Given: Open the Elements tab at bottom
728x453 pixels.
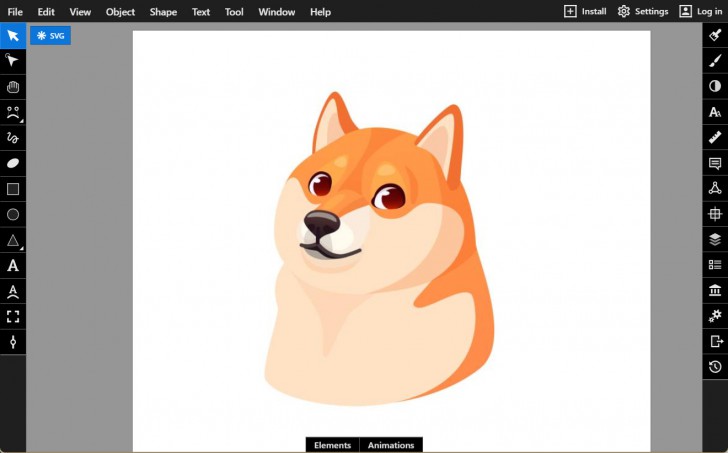Looking at the screenshot, I should (332, 445).
